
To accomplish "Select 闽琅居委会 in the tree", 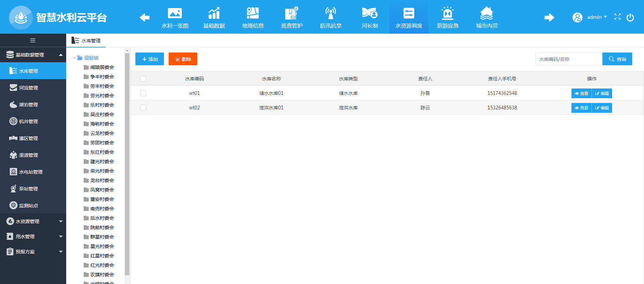I will 102,67.
